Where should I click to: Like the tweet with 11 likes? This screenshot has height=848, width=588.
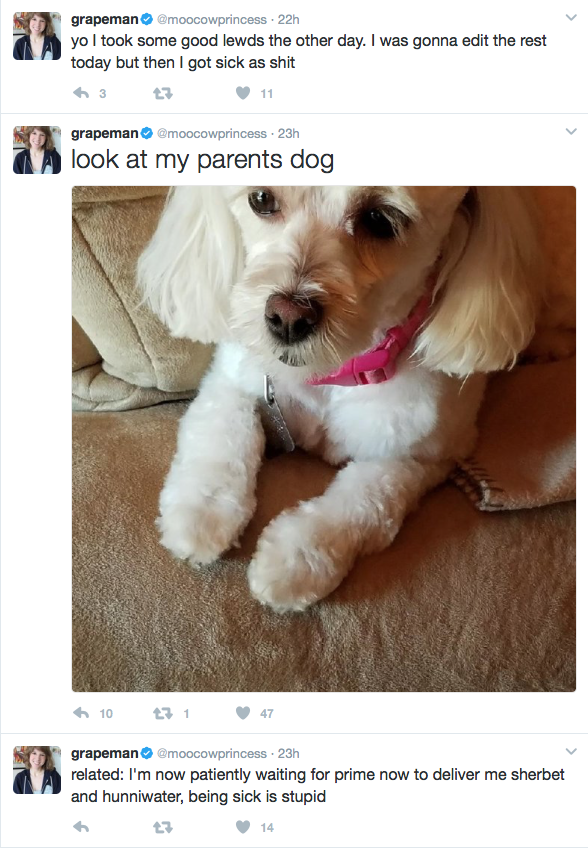point(243,94)
